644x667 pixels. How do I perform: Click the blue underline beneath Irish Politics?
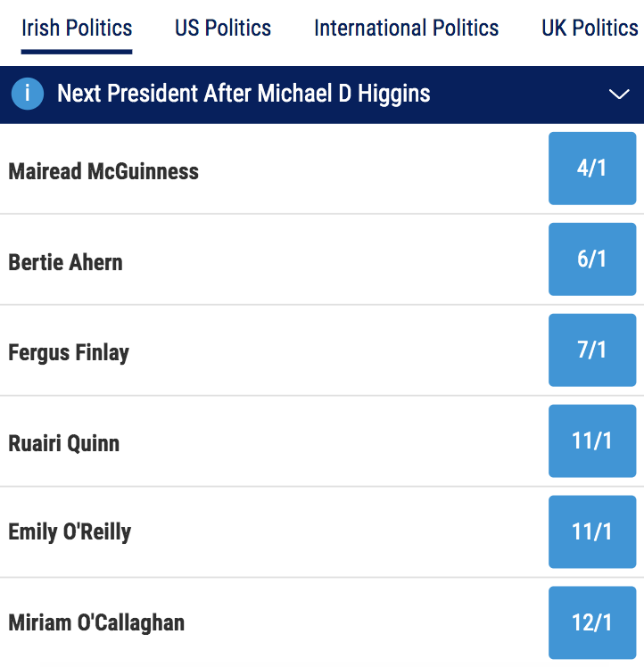click(x=77, y=51)
